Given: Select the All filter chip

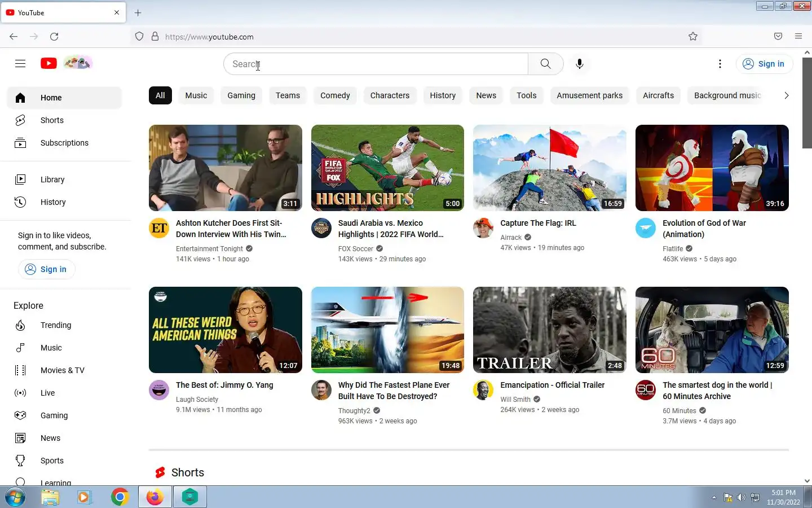Looking at the screenshot, I should pyautogui.click(x=160, y=95).
